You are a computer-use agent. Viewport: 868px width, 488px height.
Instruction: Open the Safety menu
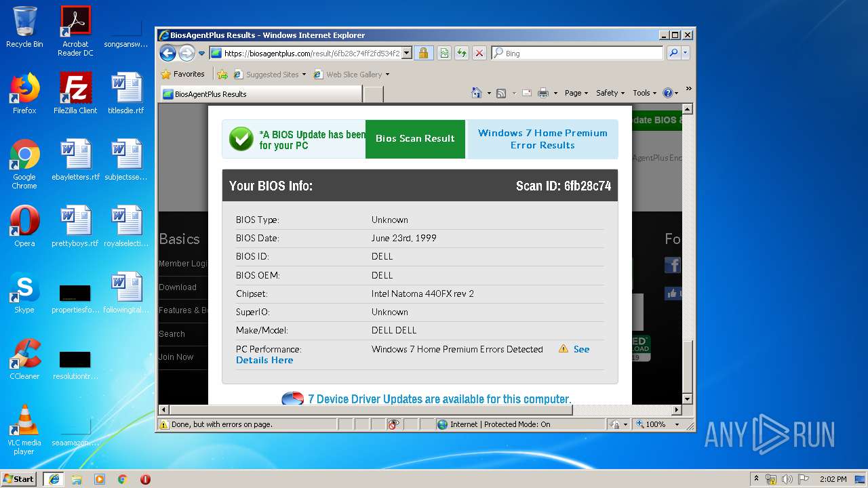[x=610, y=93]
